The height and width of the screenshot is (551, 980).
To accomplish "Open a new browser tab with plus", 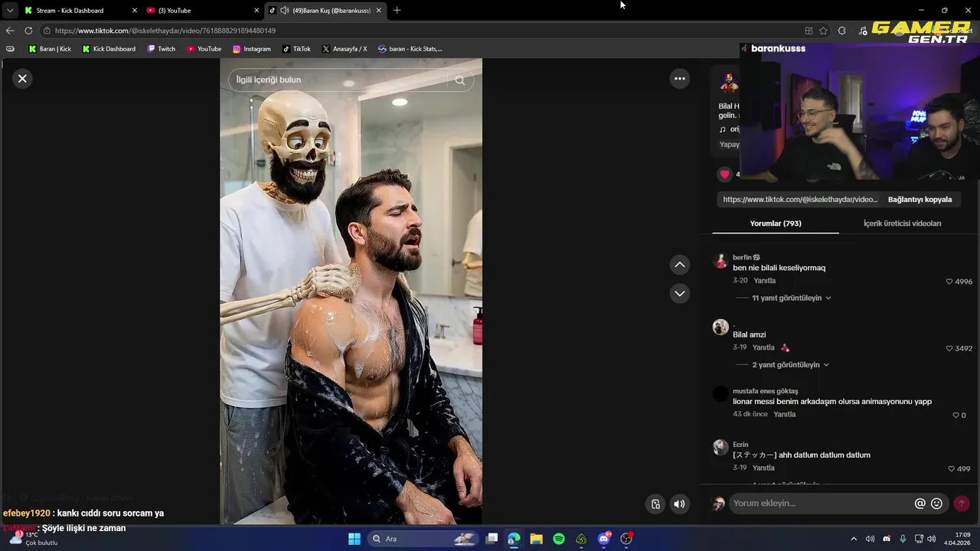I will coord(397,11).
